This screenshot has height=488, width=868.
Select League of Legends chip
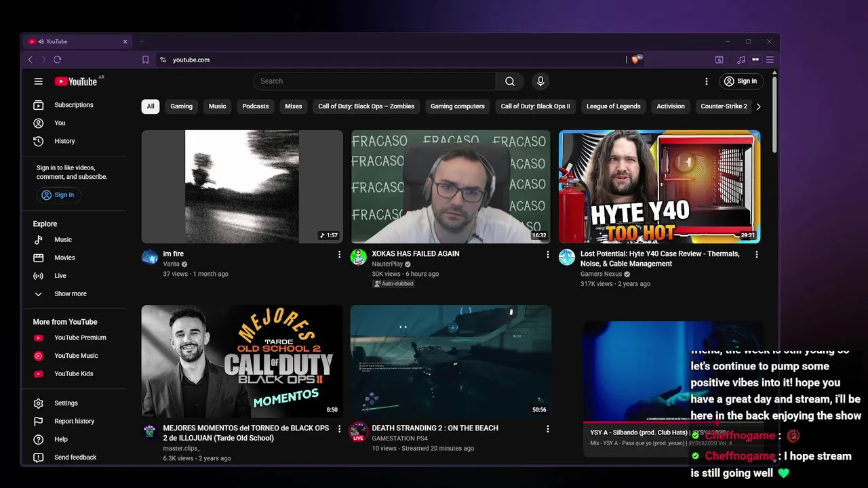tap(613, 106)
